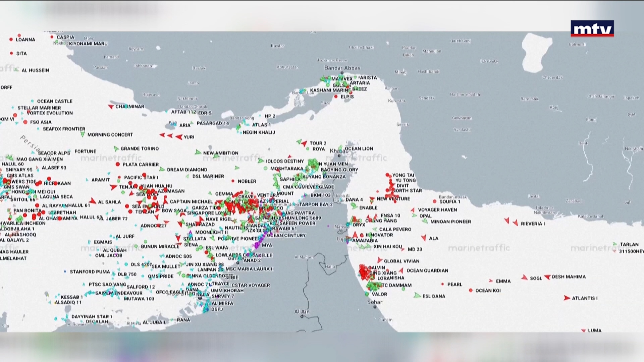Viewport: 644px width, 362px height.
Task: Select the red dot next to OCEAN KOI
Action: (471, 290)
